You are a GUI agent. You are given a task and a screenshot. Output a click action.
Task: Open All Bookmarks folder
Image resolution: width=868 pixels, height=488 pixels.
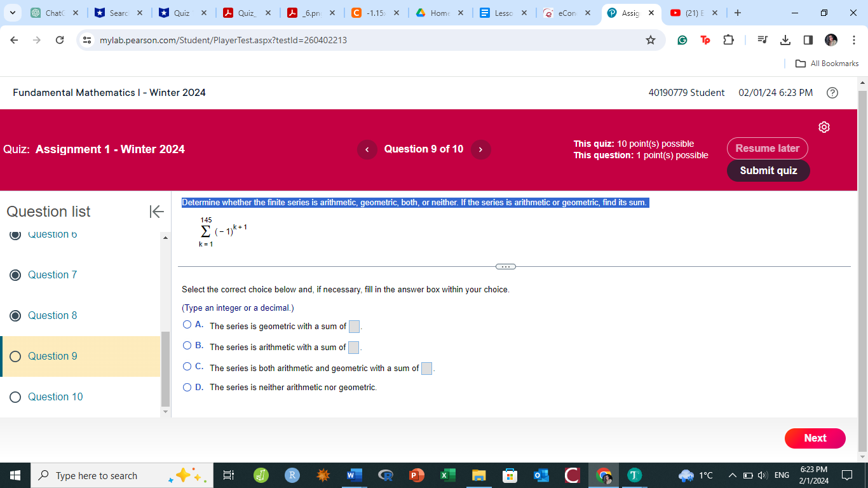point(827,64)
